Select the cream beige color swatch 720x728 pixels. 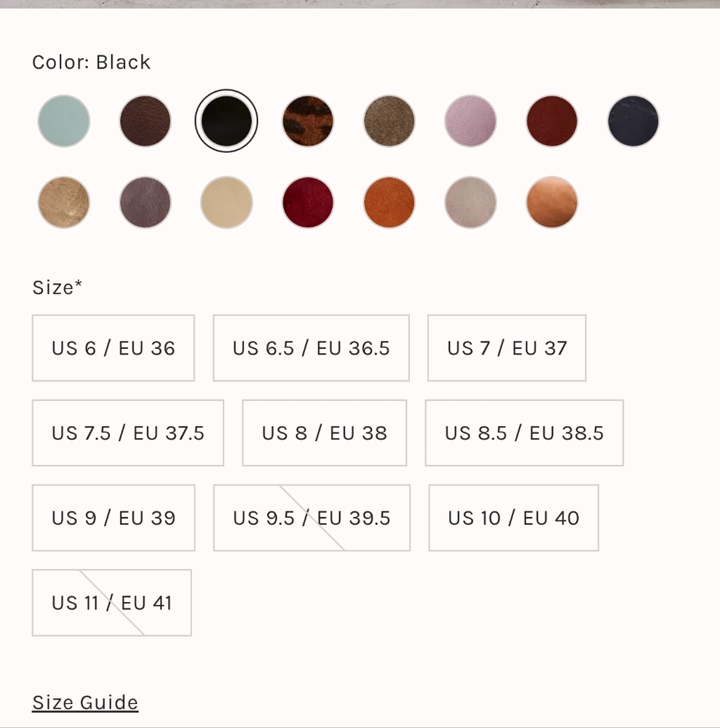tap(226, 202)
